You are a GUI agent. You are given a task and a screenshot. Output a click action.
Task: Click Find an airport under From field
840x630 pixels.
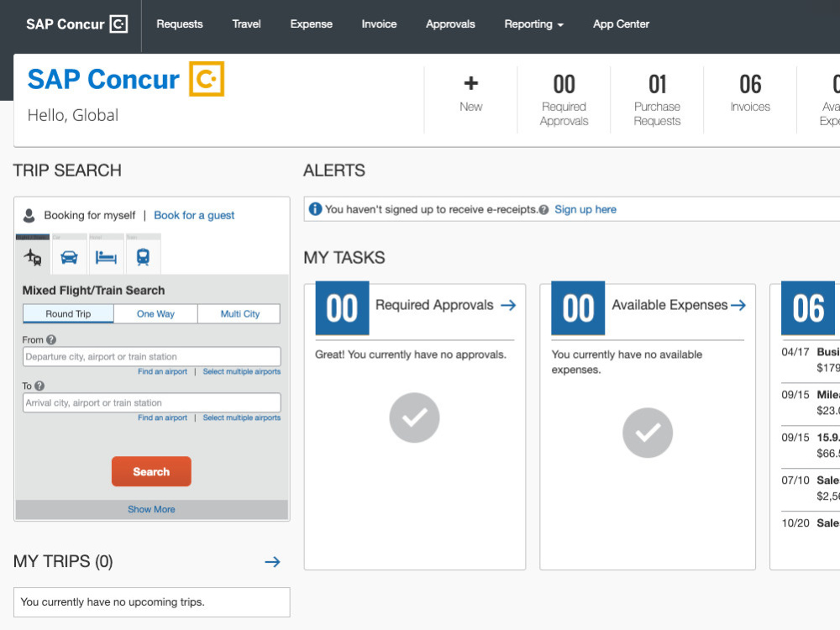coord(162,371)
